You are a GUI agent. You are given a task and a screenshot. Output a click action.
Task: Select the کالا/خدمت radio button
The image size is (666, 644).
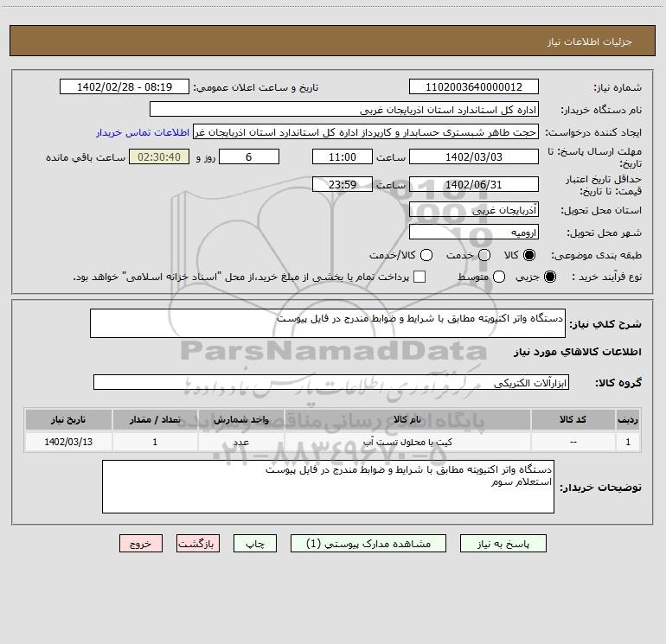[x=426, y=255]
